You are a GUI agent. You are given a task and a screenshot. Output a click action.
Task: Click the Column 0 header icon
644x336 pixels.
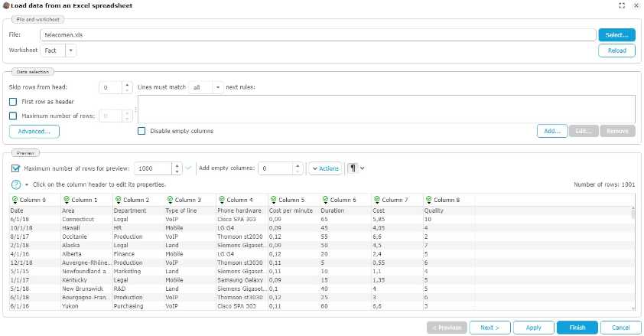point(13,200)
